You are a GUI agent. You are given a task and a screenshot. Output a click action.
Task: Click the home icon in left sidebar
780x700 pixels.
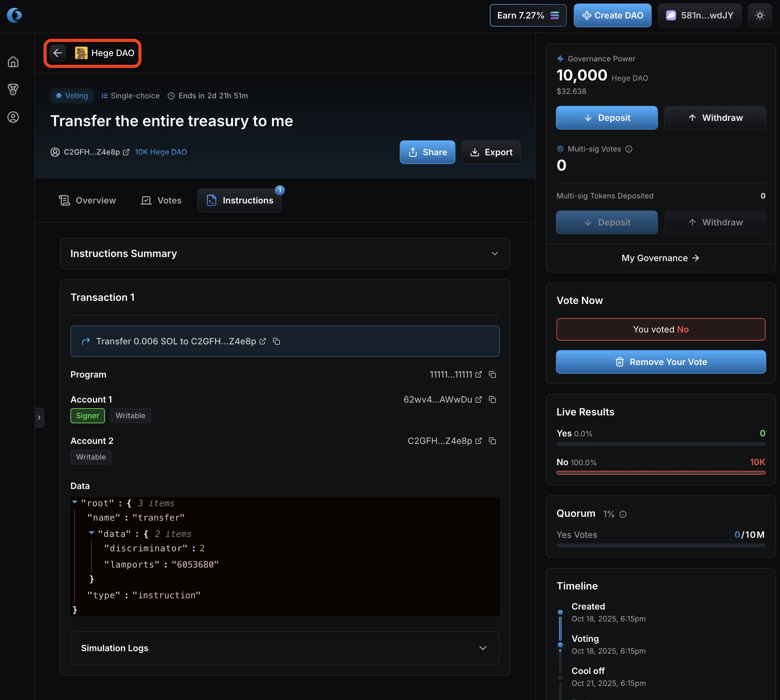[x=13, y=62]
